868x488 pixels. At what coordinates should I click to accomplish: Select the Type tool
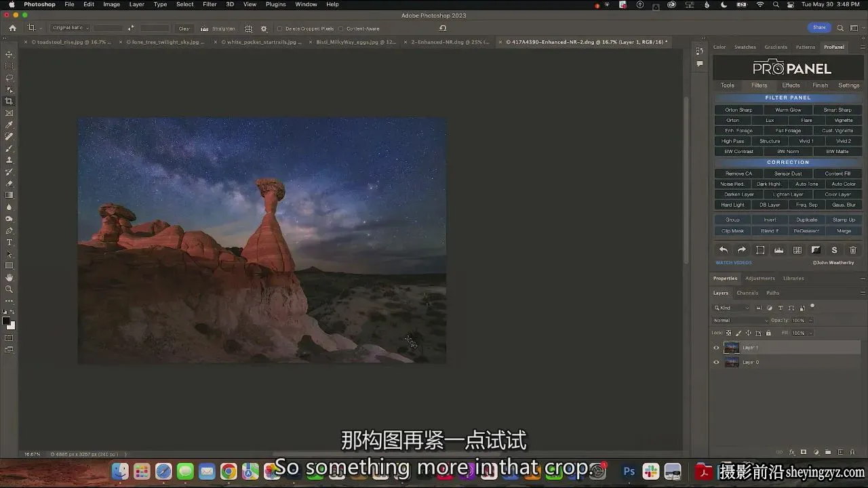9,243
